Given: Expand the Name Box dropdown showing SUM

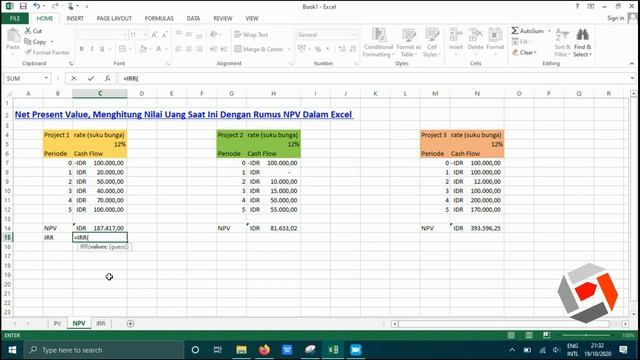Looking at the screenshot, I should click(46, 78).
